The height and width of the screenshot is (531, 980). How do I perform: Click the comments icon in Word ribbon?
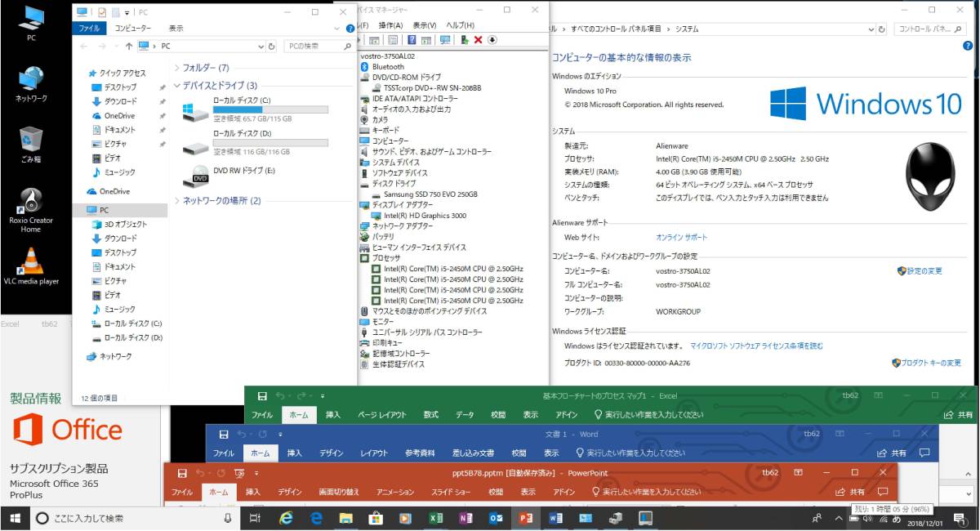(924, 453)
